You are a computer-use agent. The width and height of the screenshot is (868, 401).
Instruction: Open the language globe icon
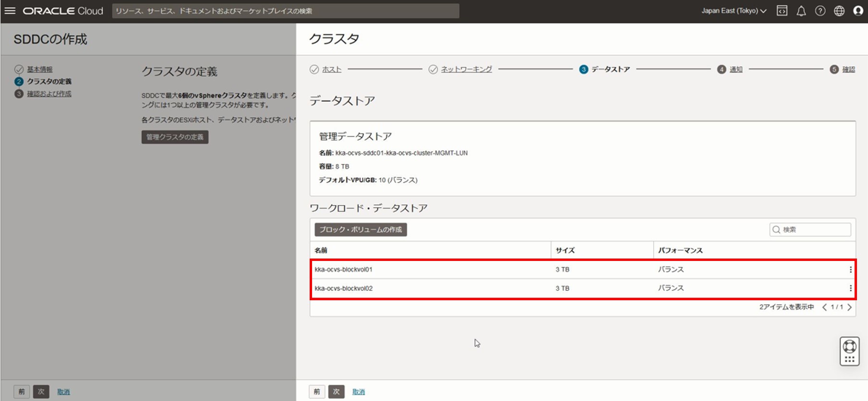point(839,11)
